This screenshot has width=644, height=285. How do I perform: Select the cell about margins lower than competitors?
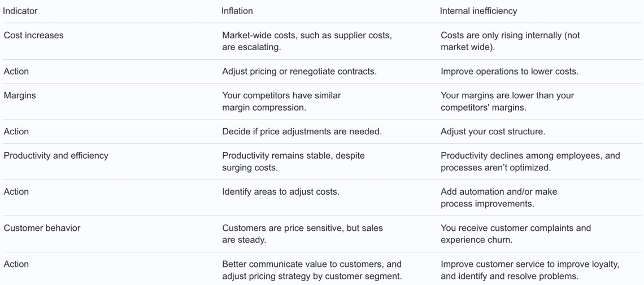tap(507, 101)
